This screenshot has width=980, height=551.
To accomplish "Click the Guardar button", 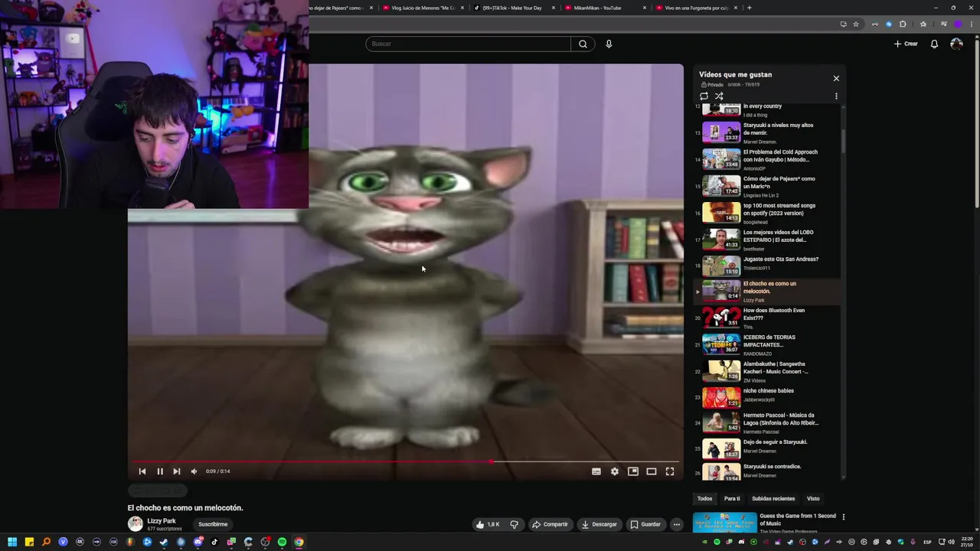I will click(x=645, y=524).
